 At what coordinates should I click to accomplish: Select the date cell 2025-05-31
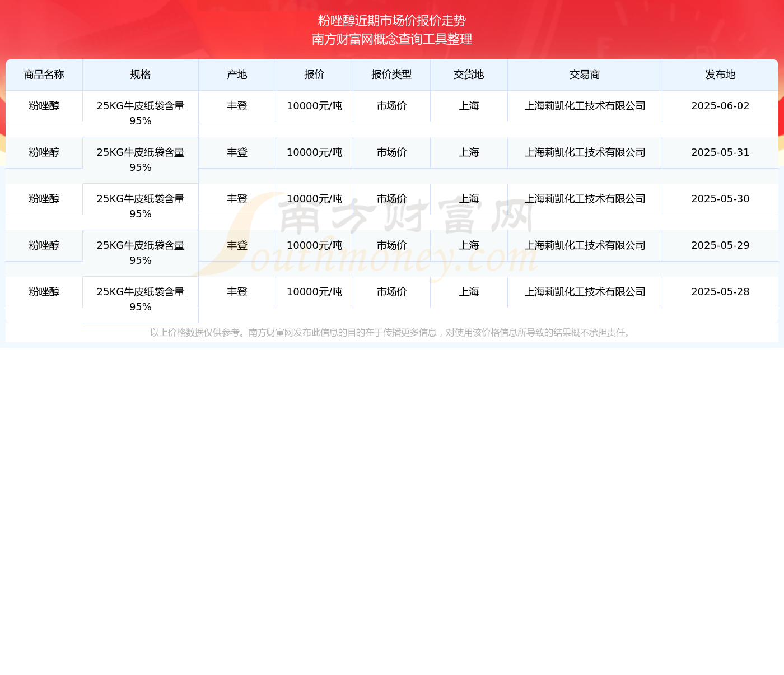(720, 152)
